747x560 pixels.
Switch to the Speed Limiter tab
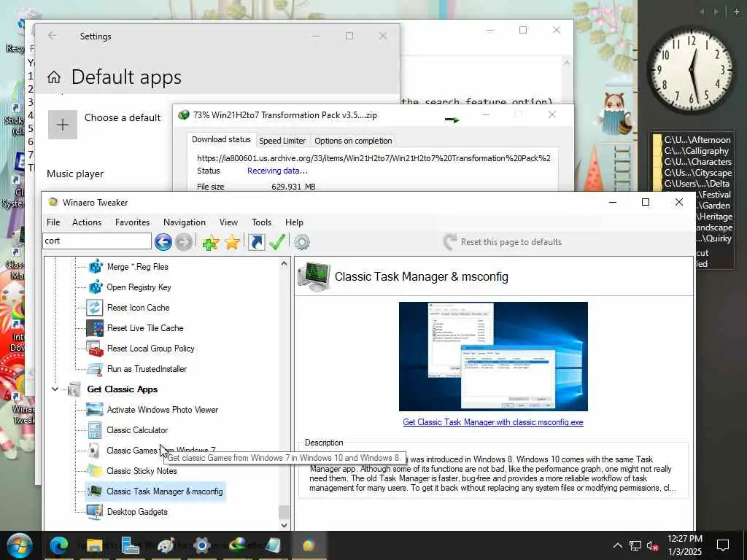tap(282, 141)
